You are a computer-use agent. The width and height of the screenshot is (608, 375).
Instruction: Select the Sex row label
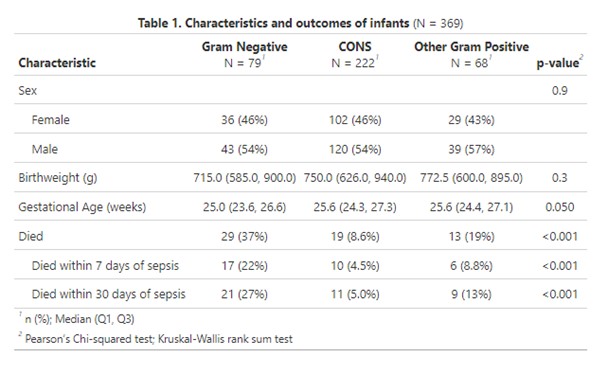pos(28,90)
